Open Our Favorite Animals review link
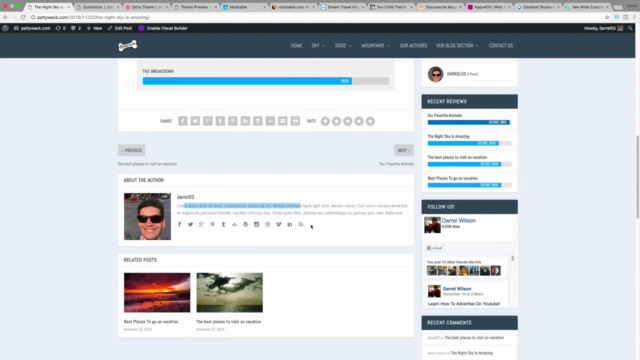This screenshot has height=360, width=640. coord(444,116)
